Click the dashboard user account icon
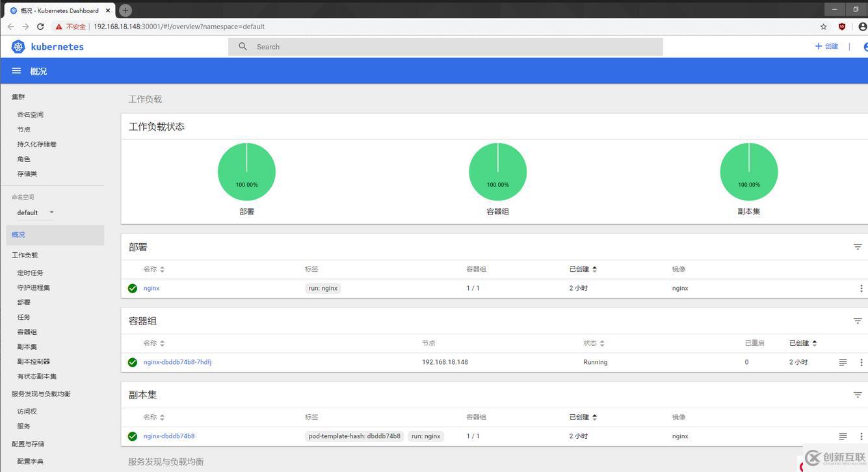The width and height of the screenshot is (868, 472). 865,47
